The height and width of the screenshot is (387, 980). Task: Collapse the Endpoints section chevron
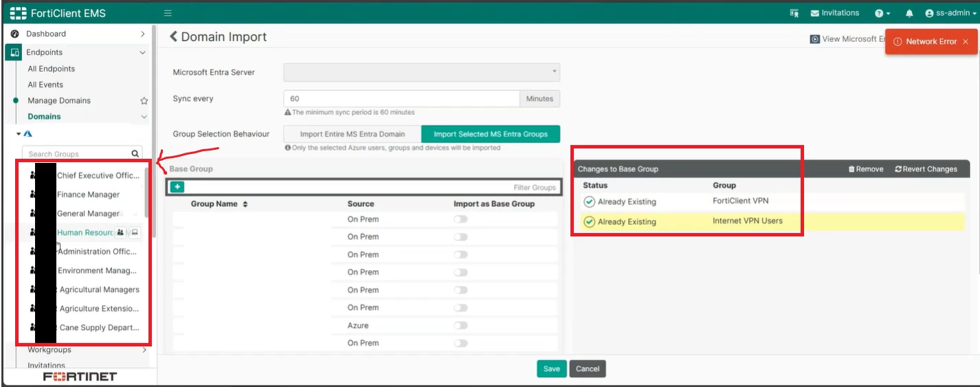click(x=143, y=52)
